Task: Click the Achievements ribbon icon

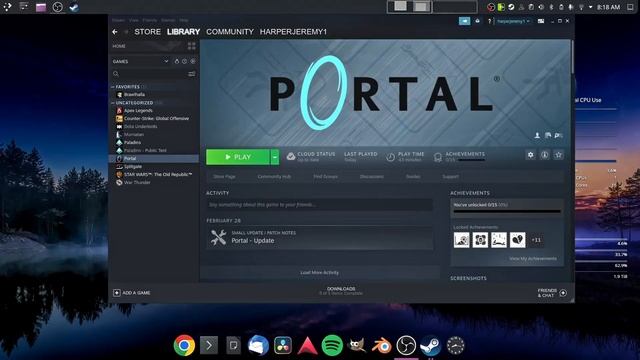Action: pos(438,157)
